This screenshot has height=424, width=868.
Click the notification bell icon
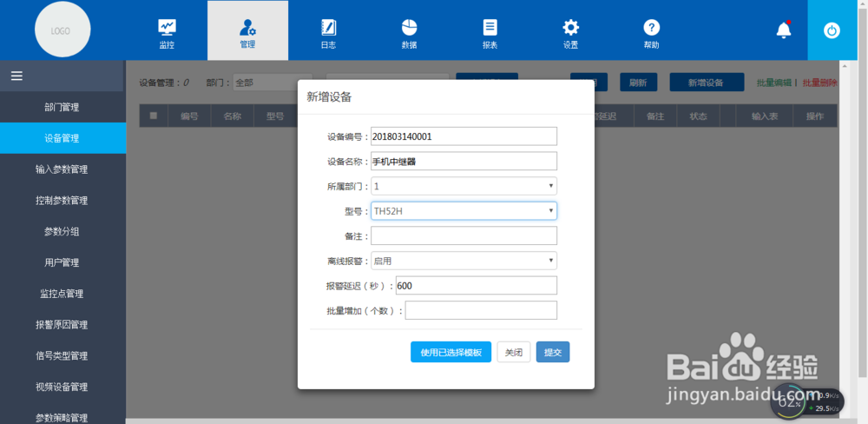point(783,30)
